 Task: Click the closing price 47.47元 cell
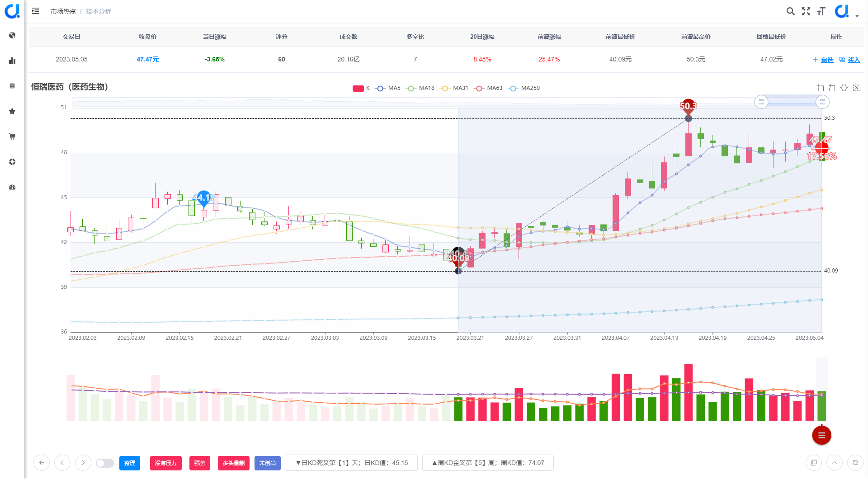click(x=148, y=59)
